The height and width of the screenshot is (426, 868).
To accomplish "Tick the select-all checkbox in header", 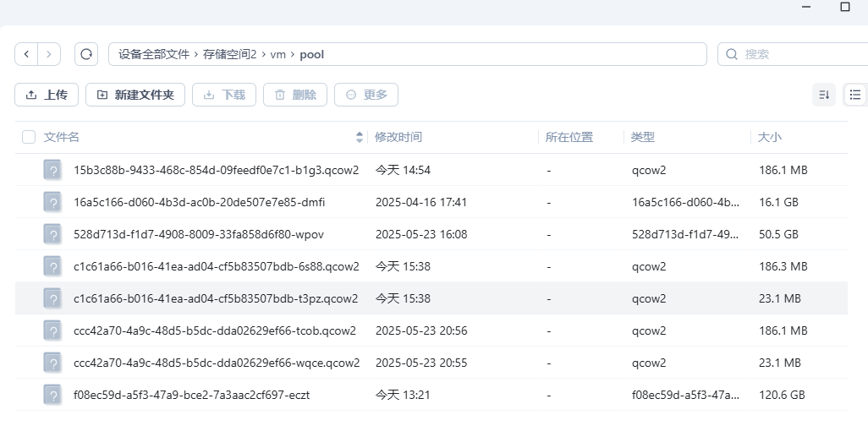I will coord(29,137).
